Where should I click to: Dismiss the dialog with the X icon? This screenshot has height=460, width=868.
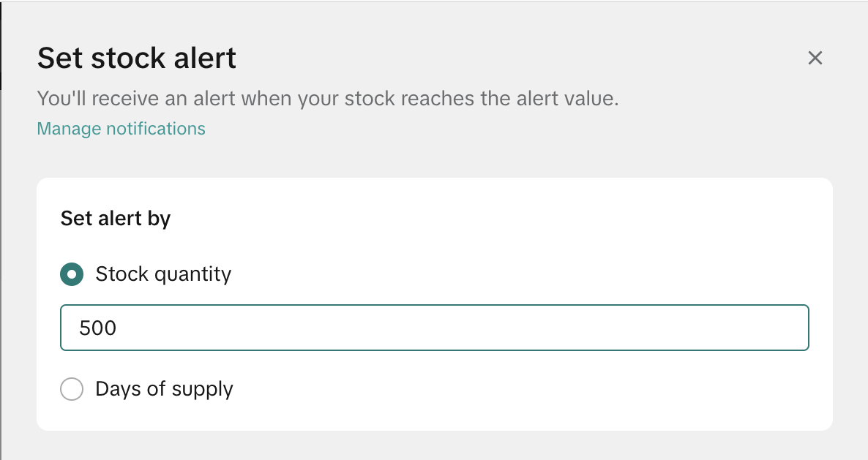[x=815, y=58]
